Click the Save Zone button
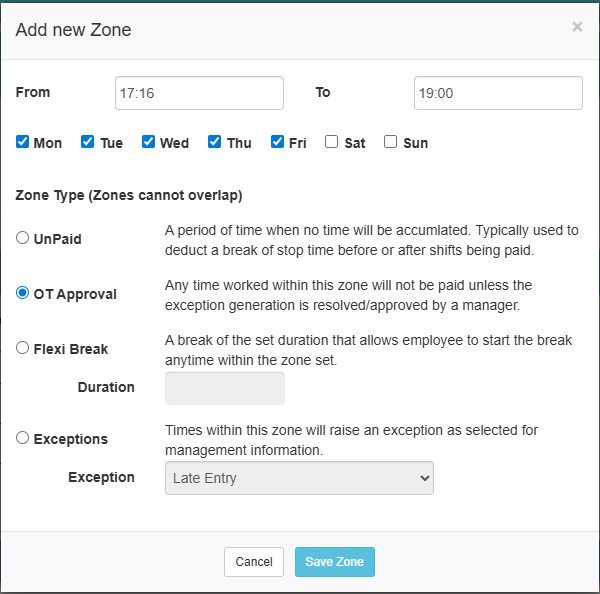 tap(334, 562)
